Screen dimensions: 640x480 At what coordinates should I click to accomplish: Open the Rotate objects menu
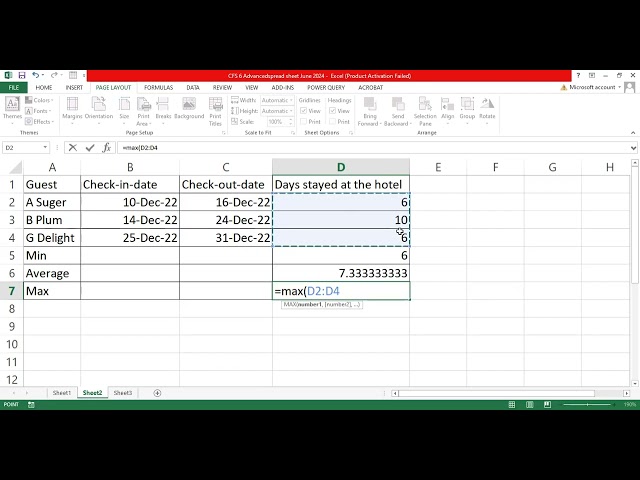click(x=487, y=109)
